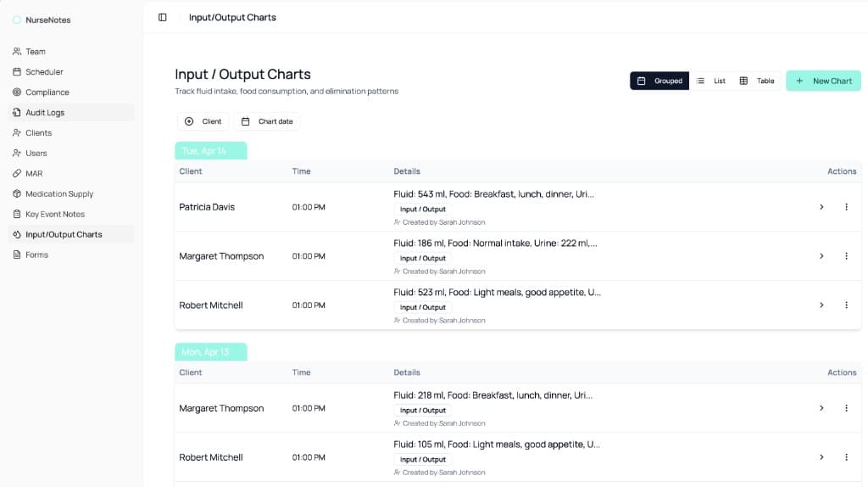Click 'Fluid: 523 ml' details text
Viewport: 868px width, 487px height.
pos(497,292)
